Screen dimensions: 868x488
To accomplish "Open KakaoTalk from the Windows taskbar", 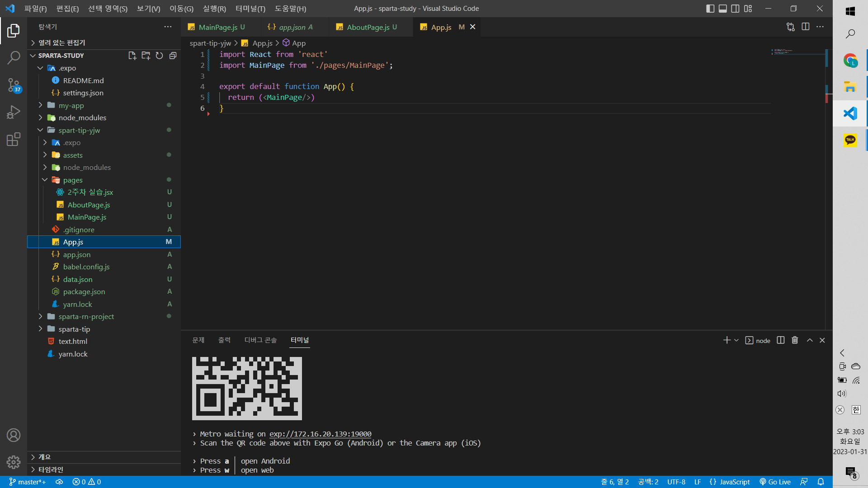I will (x=850, y=140).
